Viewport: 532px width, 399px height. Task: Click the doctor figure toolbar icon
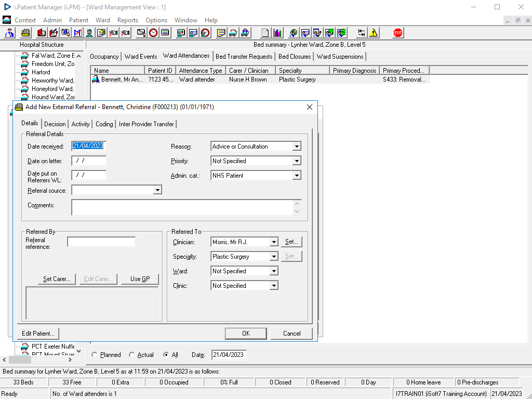10,33
